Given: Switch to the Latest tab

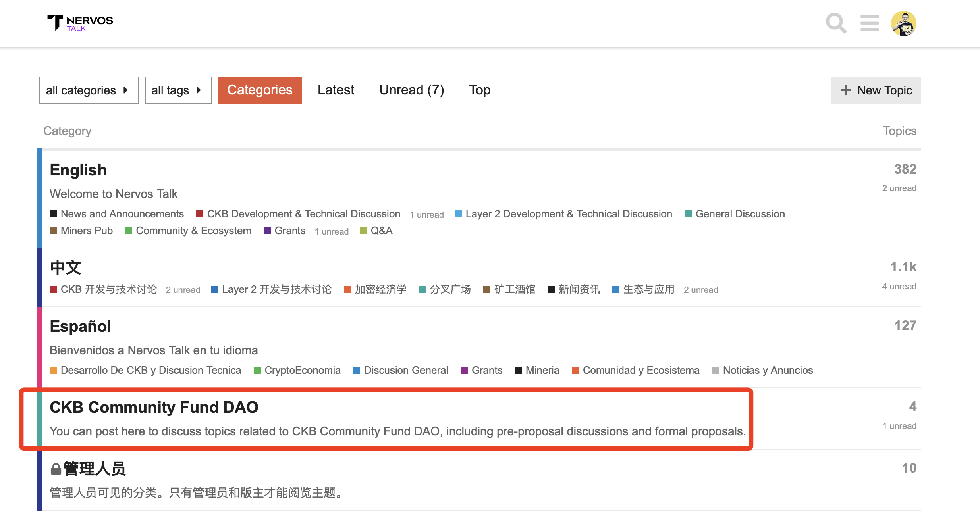Looking at the screenshot, I should [336, 90].
